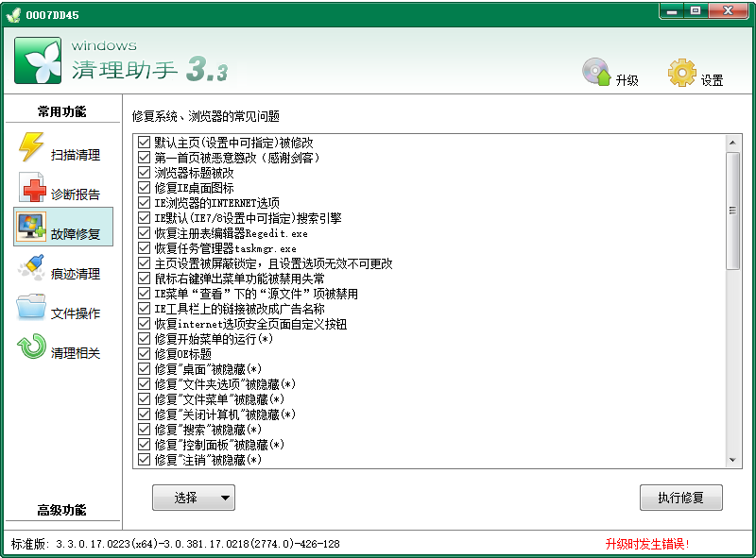Uncheck 修复"控制面板"被隐藏(*) checkbox
Image resolution: width=756 pixels, height=558 pixels.
(x=144, y=445)
